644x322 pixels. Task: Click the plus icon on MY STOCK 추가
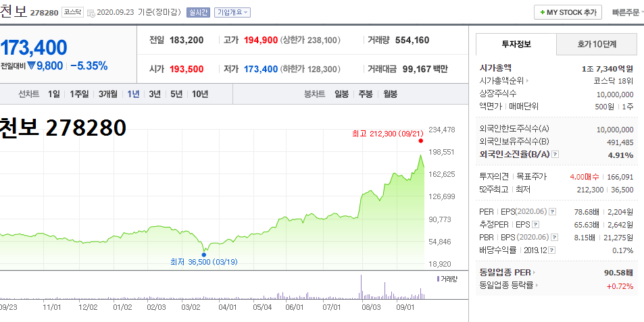click(543, 13)
